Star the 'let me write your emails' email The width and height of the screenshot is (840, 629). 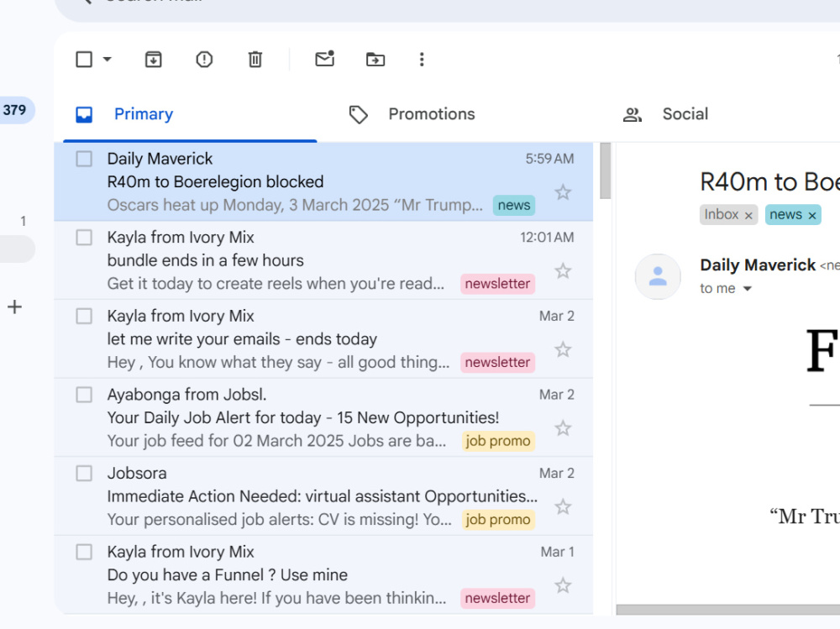click(563, 350)
